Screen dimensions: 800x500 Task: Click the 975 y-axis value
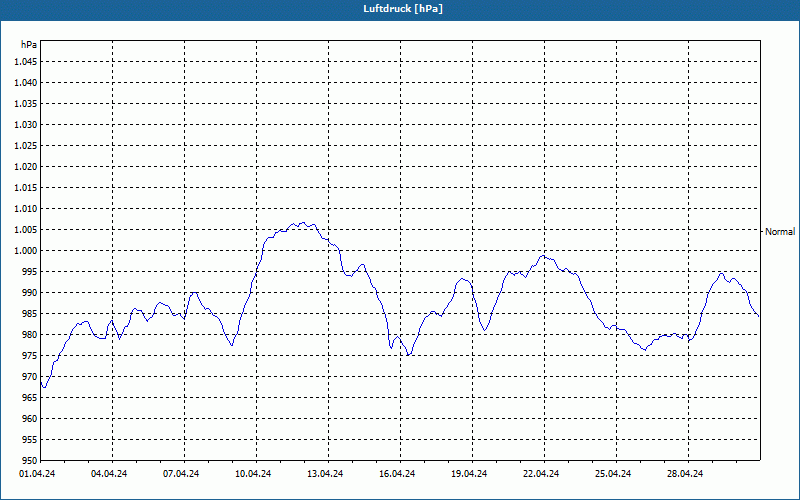tap(30, 356)
